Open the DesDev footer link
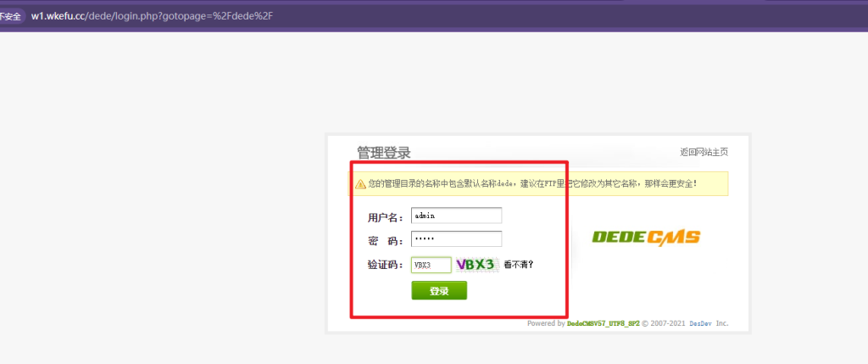The width and height of the screenshot is (868, 364). coord(699,323)
